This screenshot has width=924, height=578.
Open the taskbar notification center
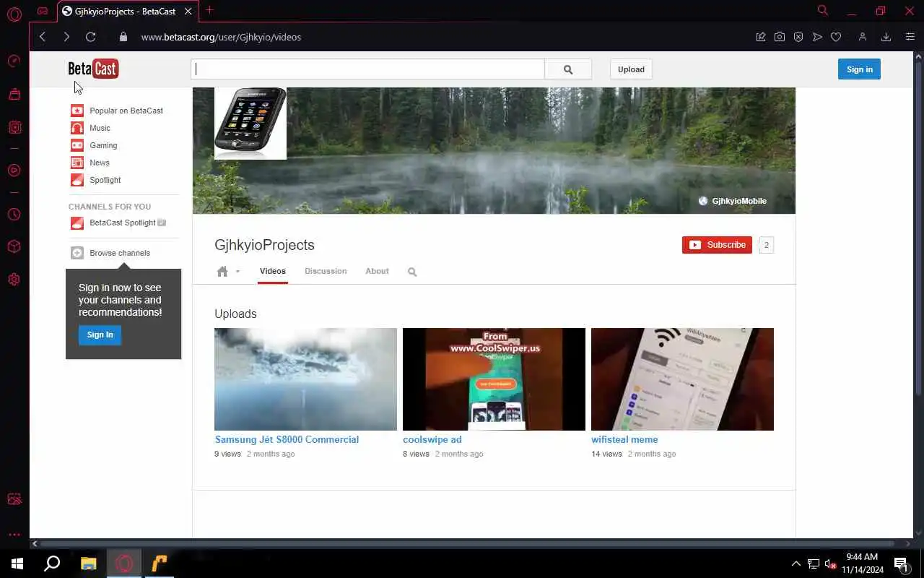click(x=901, y=564)
